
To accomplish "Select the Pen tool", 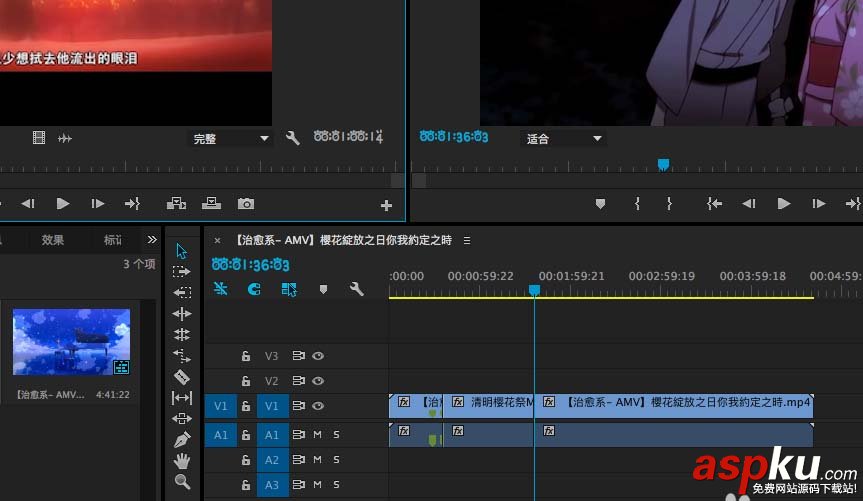I will click(182, 439).
